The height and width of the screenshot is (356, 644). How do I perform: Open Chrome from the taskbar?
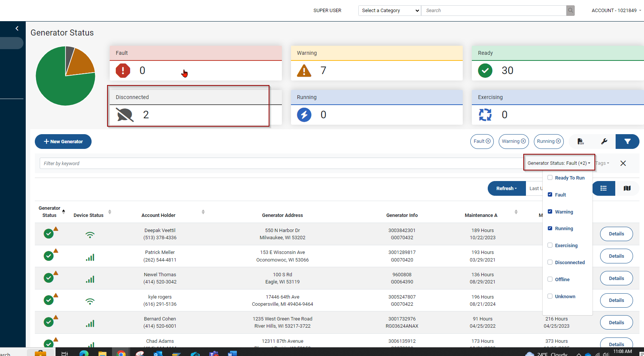coord(121,354)
